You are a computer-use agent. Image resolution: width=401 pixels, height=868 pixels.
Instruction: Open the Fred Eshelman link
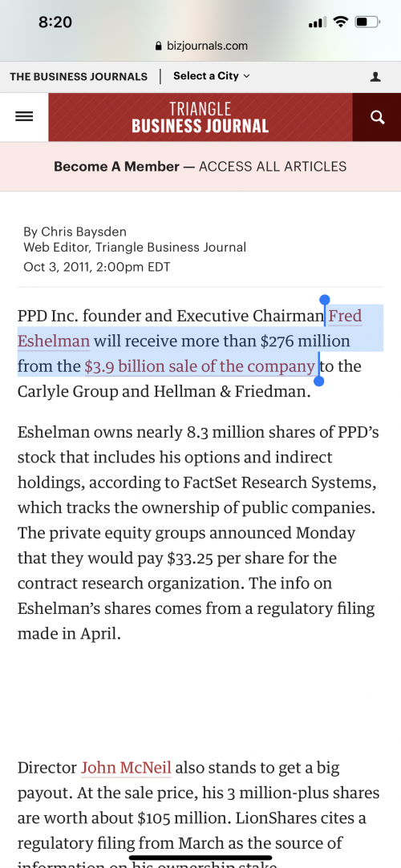click(x=189, y=329)
